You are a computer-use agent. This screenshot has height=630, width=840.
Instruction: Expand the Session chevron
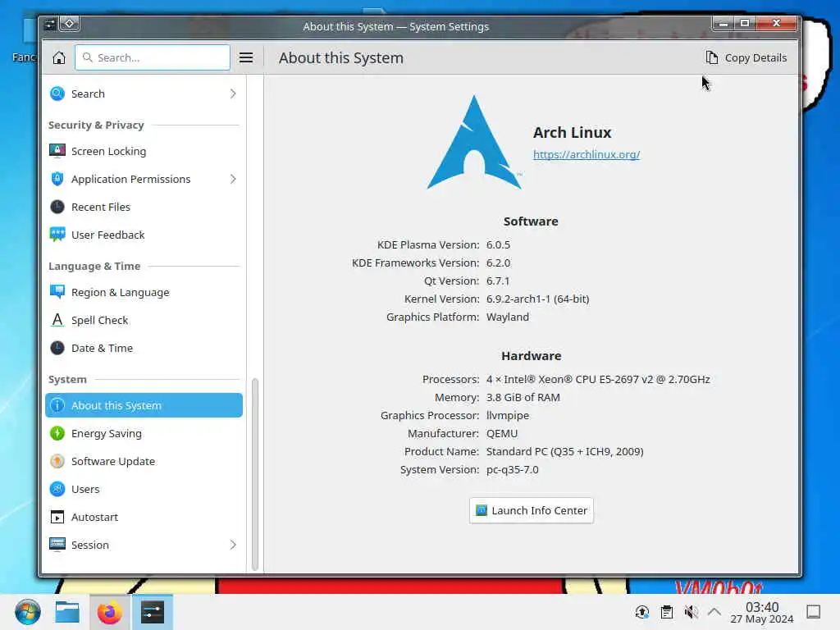(233, 545)
